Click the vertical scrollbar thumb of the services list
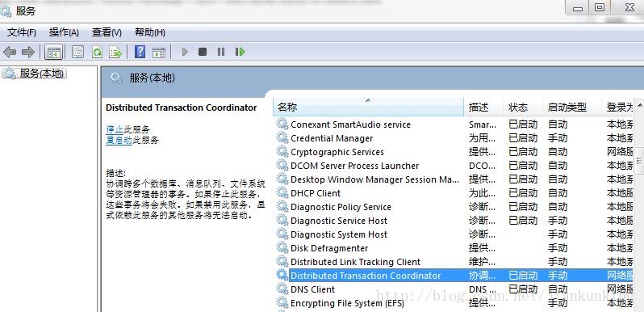Screen dimensions: 644x312 click(639, 160)
